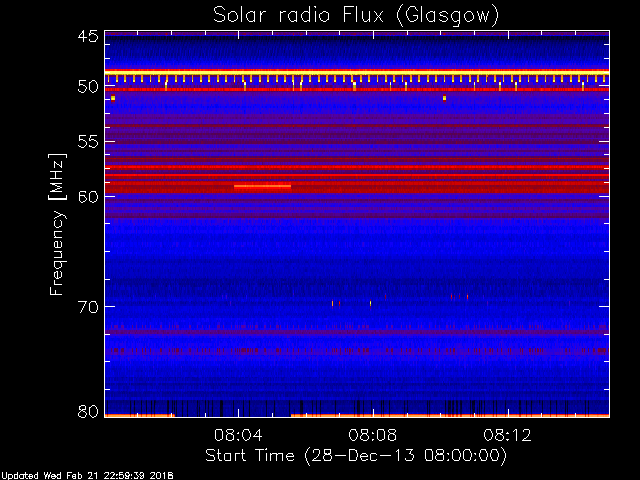
Task: Click the red horizontal band at 50 MHz
Action: 356,89
